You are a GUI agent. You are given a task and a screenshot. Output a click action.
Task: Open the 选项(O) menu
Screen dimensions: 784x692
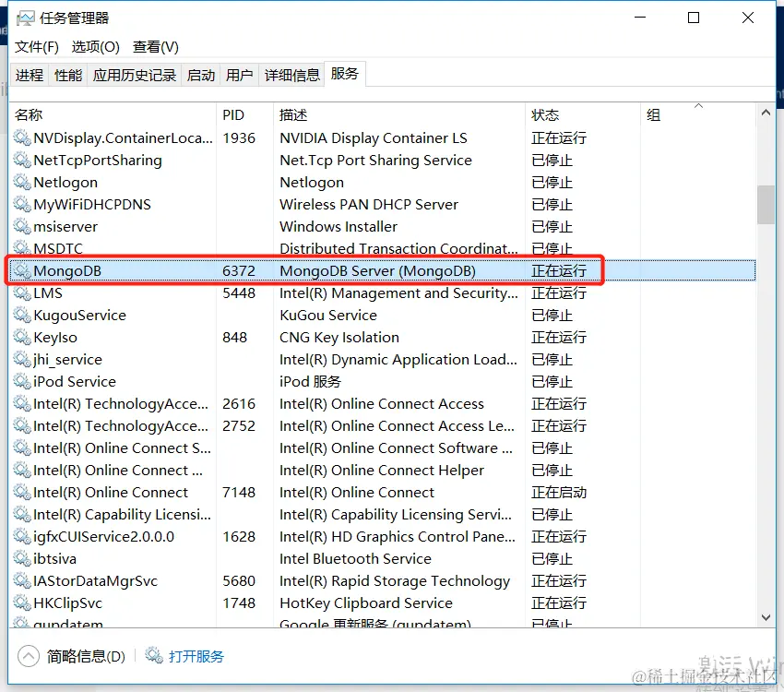(x=96, y=47)
